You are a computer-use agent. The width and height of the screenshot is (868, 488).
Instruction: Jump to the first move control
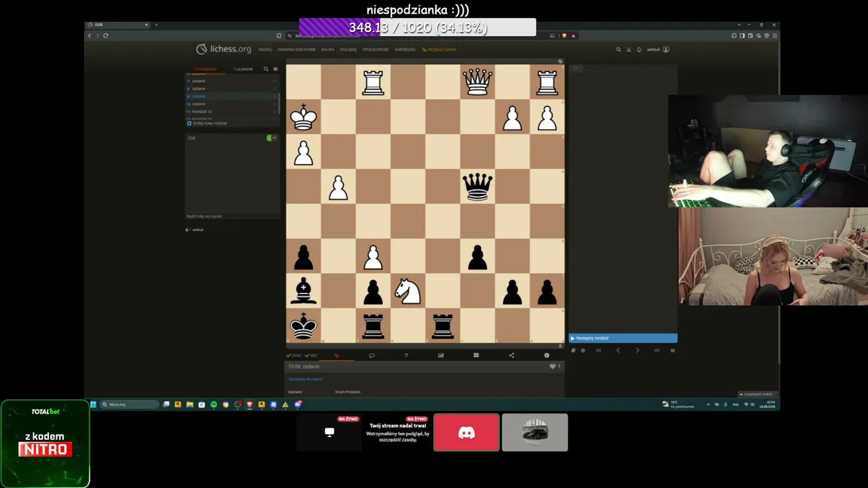[x=598, y=350]
